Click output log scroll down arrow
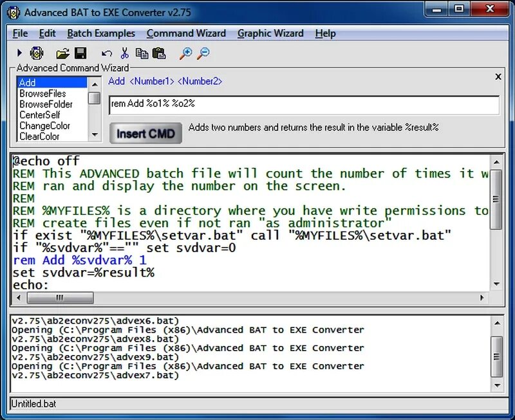Screen dimensions: 515x420 coord(497,385)
